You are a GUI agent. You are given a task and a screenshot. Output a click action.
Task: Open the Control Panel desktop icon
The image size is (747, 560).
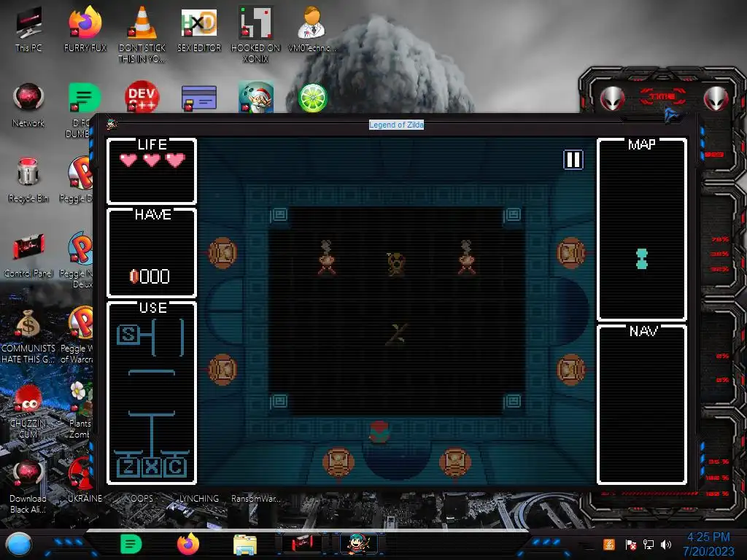coord(28,255)
